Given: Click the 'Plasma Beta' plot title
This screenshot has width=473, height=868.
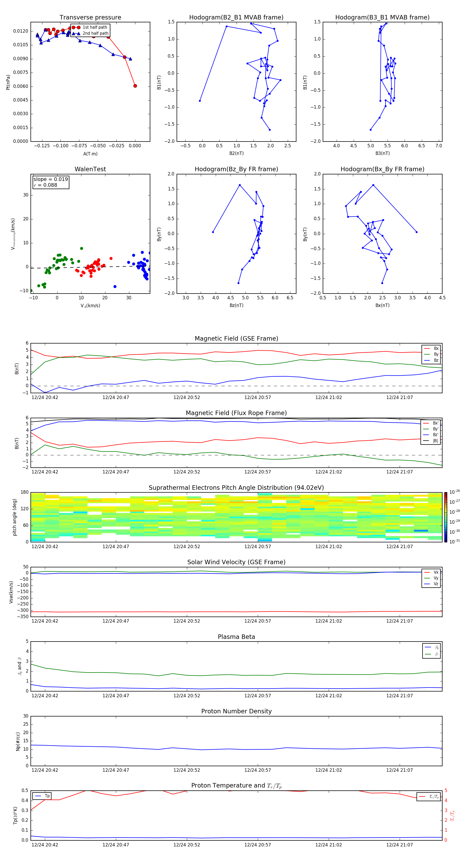Looking at the screenshot, I should (236, 637).
